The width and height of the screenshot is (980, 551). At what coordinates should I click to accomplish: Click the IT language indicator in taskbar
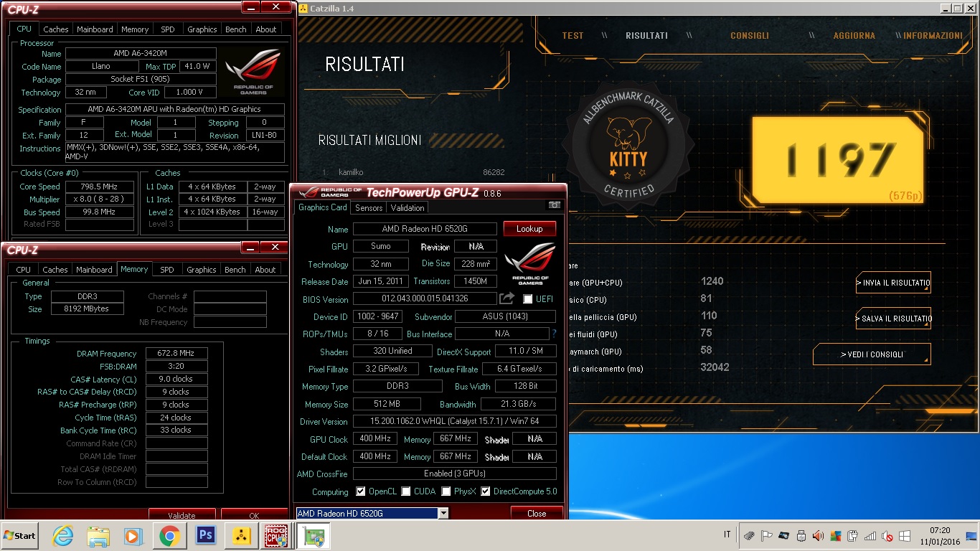tap(727, 535)
